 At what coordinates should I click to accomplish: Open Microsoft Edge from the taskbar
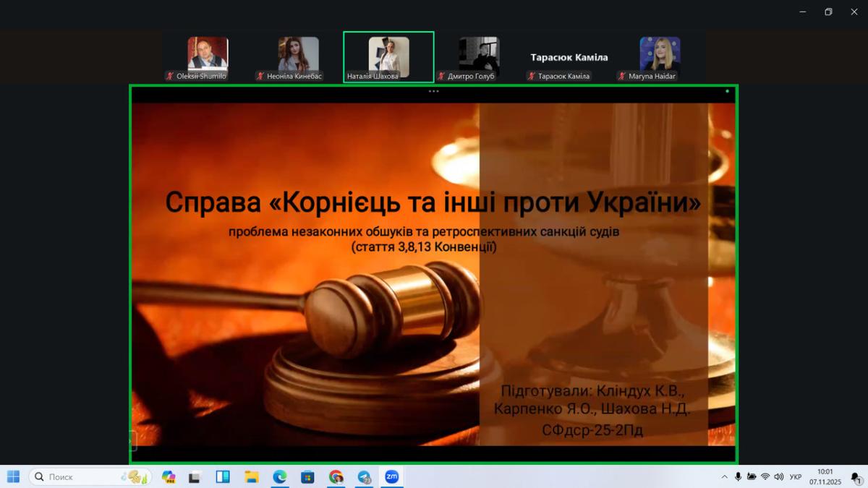[x=279, y=477]
